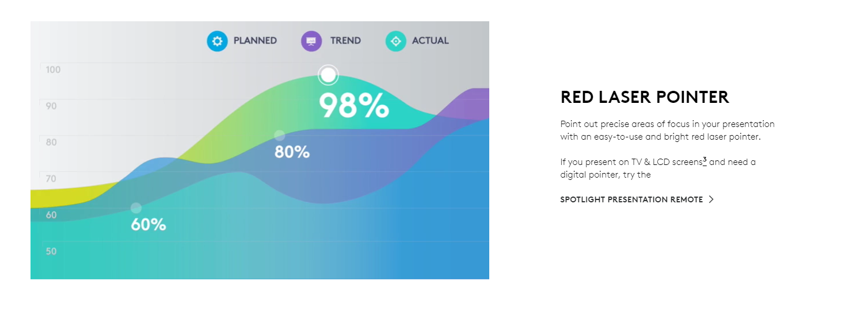Screen dimensions: 868x319
Task: Click the purple Trend presentation icon
Action: [311, 41]
